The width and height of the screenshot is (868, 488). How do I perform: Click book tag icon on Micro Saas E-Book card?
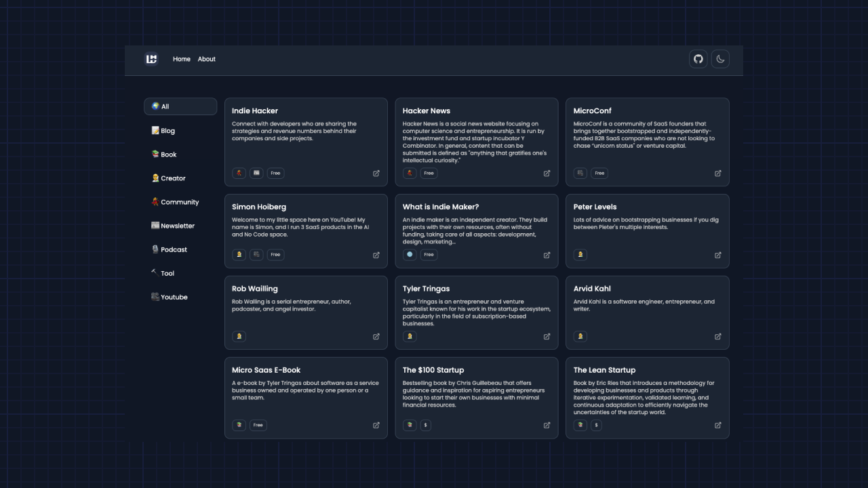pos(239,426)
